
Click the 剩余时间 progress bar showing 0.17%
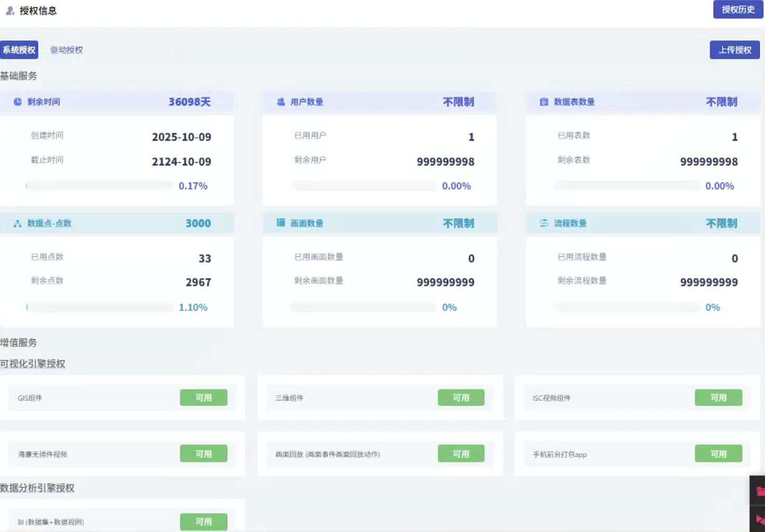[99, 186]
